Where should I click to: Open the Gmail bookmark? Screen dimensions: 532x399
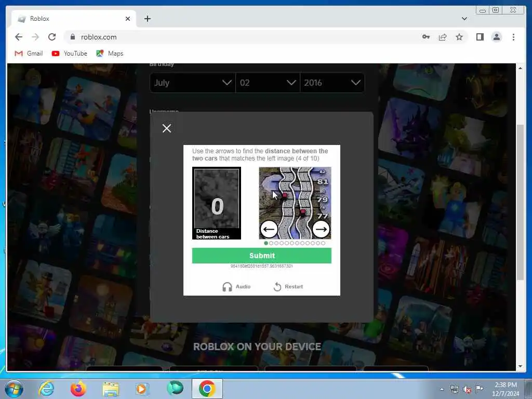tap(29, 54)
